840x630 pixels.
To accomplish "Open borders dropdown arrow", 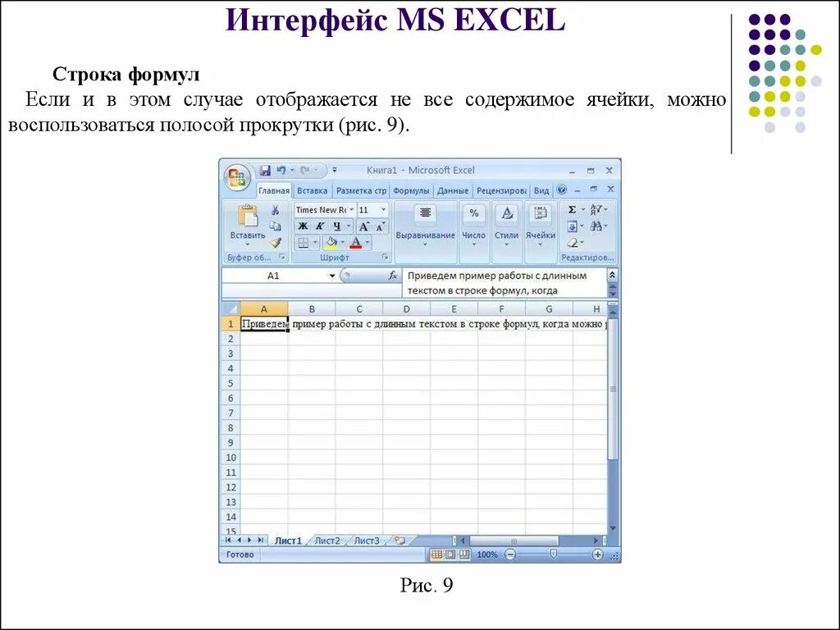I will pos(315,243).
